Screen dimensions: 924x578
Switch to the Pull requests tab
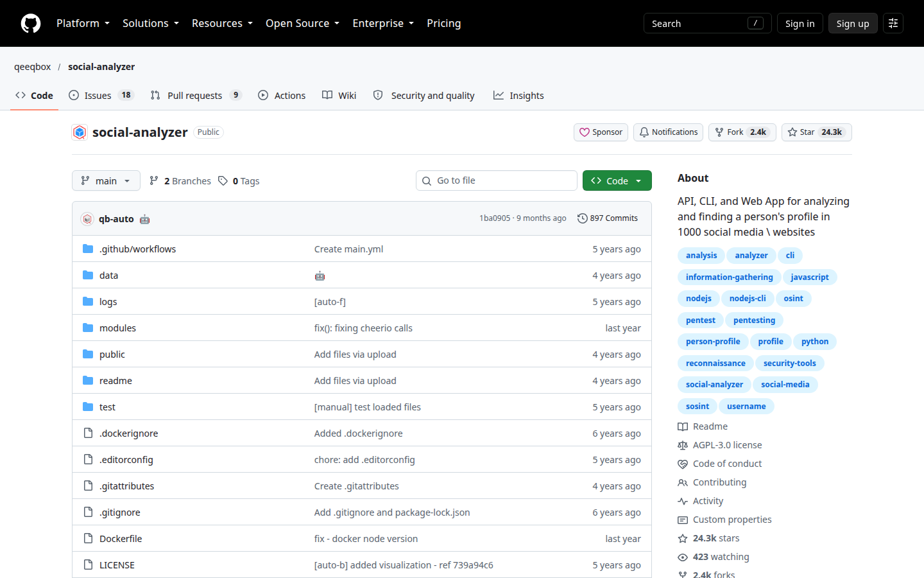196,95
